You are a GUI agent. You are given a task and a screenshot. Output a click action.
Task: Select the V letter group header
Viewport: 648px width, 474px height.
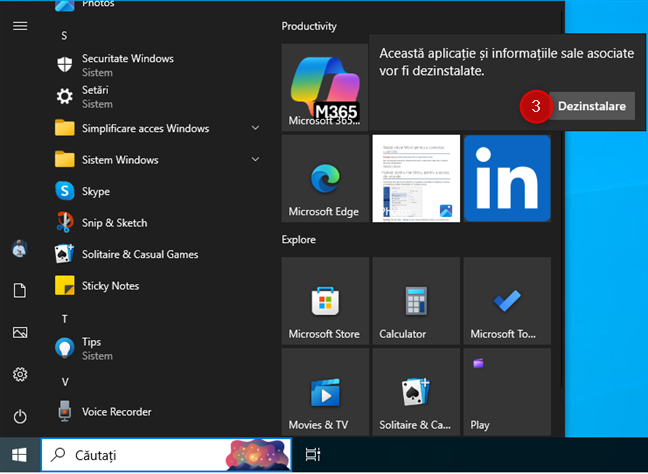coord(65,382)
